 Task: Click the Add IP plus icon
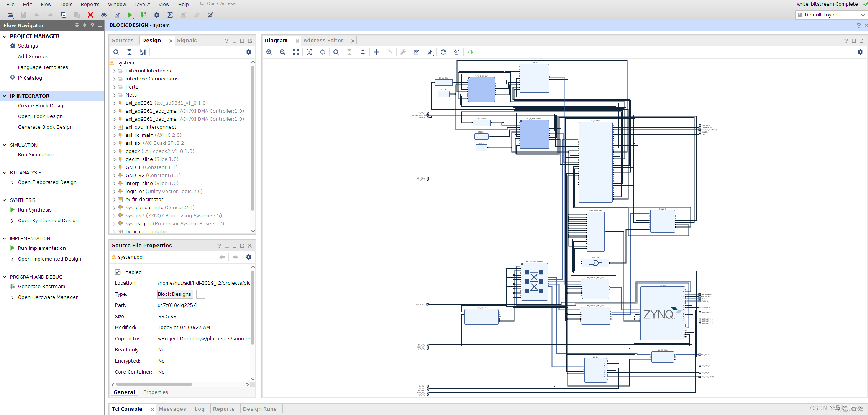(x=376, y=52)
